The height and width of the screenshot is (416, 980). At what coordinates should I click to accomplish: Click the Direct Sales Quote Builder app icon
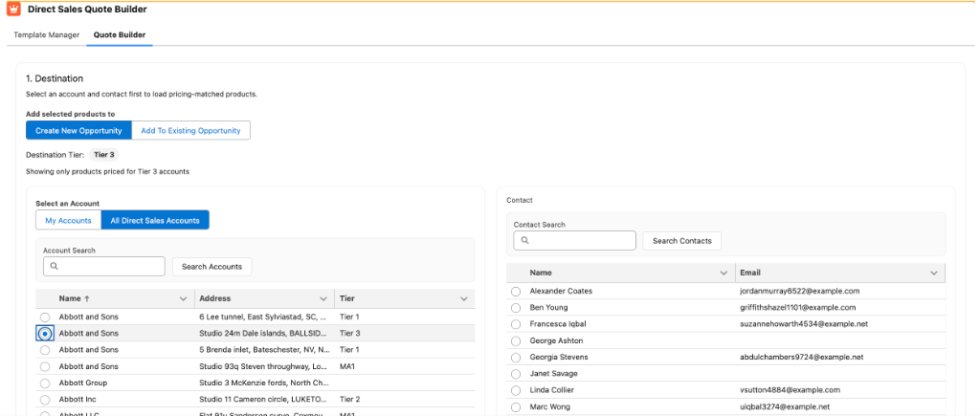13,10
